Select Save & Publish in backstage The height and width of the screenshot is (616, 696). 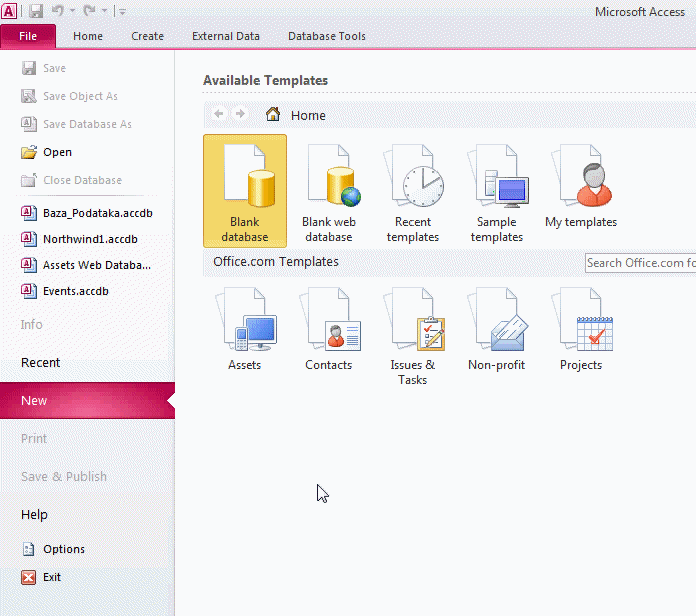[64, 477]
